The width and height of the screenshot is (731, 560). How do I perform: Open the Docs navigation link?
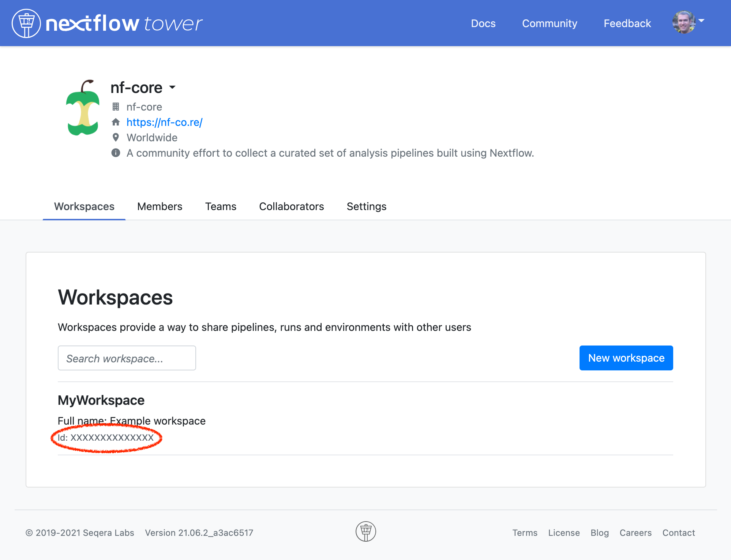pyautogui.click(x=483, y=23)
